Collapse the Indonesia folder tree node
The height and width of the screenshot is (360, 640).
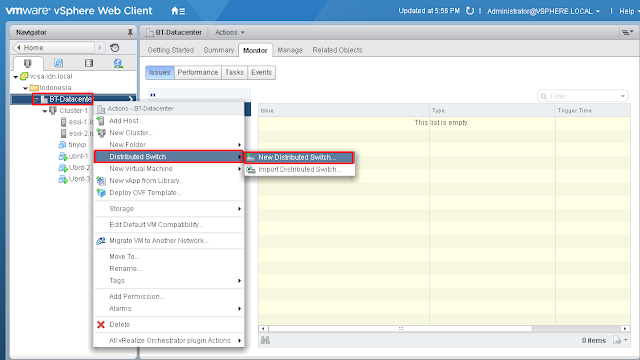pos(26,88)
